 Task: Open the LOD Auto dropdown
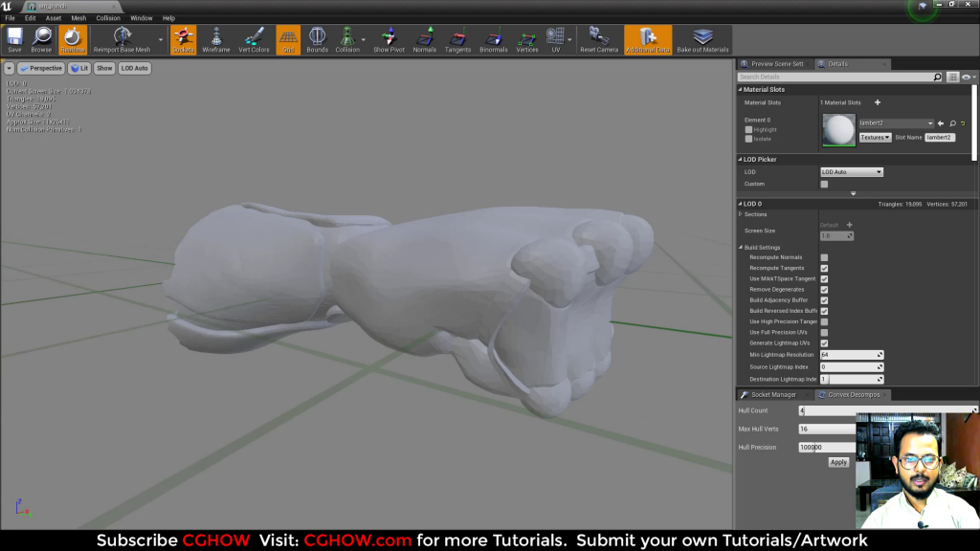(x=850, y=171)
